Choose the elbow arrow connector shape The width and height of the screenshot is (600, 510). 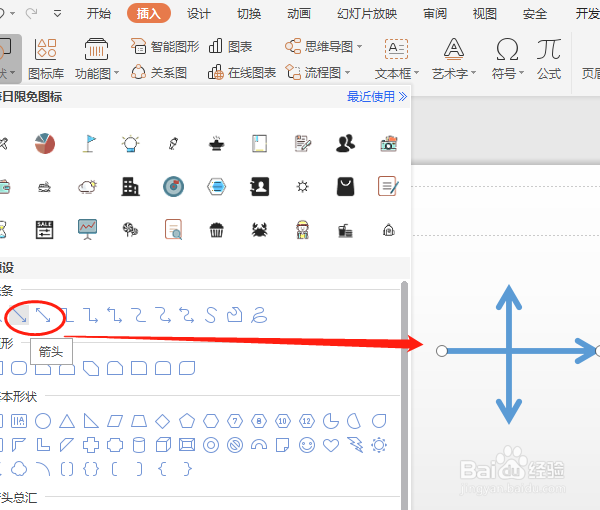[x=91, y=315]
